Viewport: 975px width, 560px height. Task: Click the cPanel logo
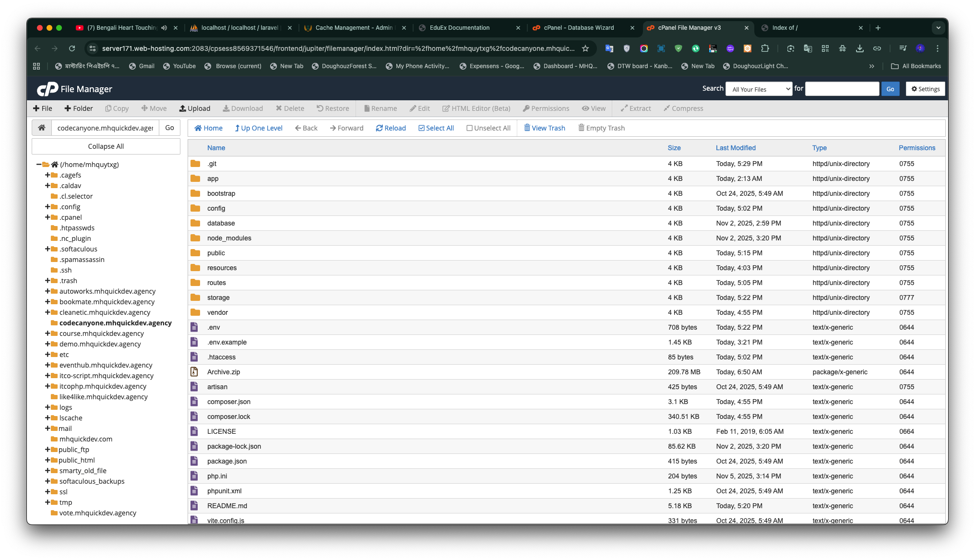click(48, 89)
